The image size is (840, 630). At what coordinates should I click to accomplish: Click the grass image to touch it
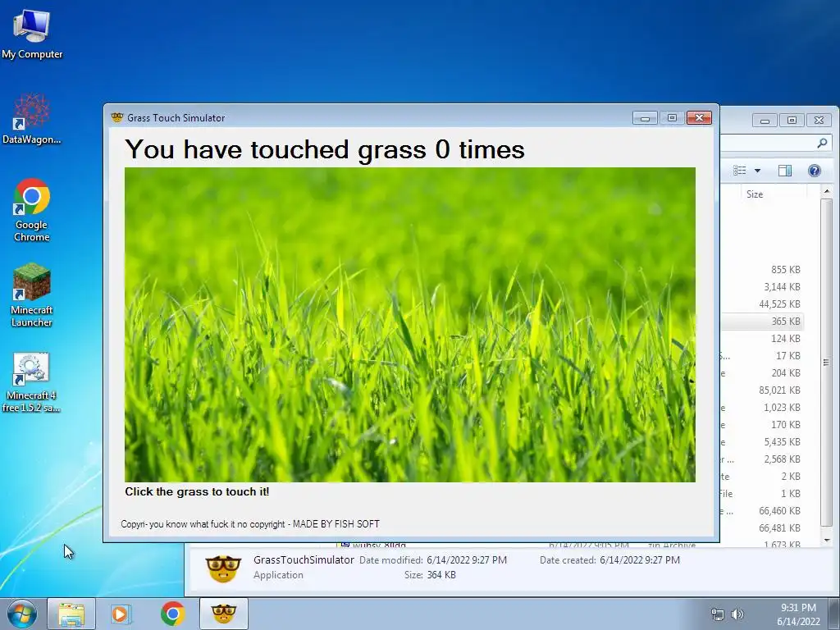click(x=410, y=325)
